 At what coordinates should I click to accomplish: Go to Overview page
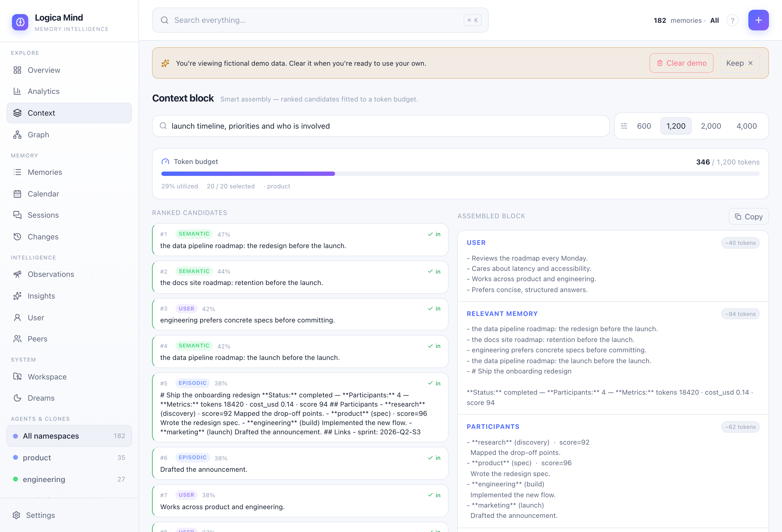tap(69, 70)
